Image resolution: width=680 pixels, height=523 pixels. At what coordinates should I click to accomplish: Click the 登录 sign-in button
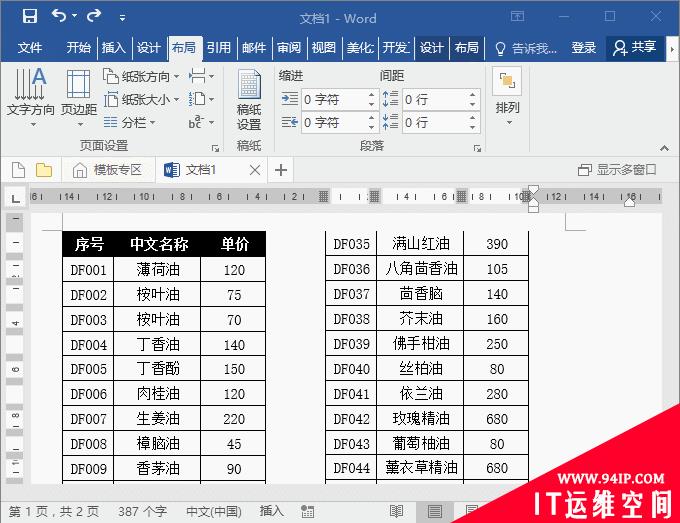tap(583, 47)
